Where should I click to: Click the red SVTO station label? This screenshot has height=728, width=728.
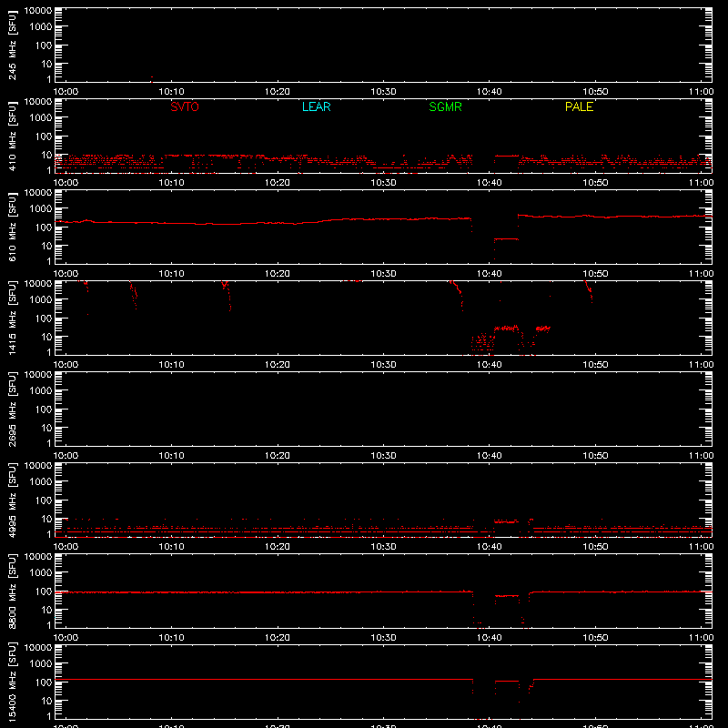click(x=185, y=106)
